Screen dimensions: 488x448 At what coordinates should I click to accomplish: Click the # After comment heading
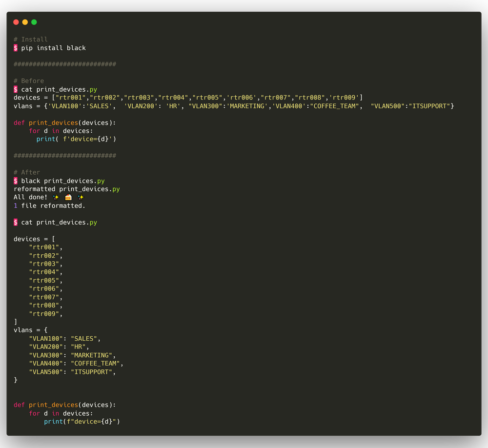pos(27,172)
